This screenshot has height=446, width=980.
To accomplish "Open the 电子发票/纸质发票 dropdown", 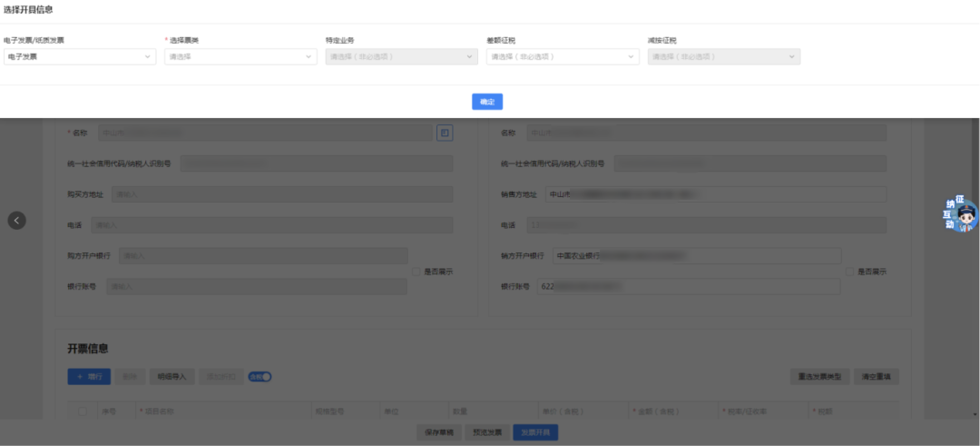I will (80, 56).
